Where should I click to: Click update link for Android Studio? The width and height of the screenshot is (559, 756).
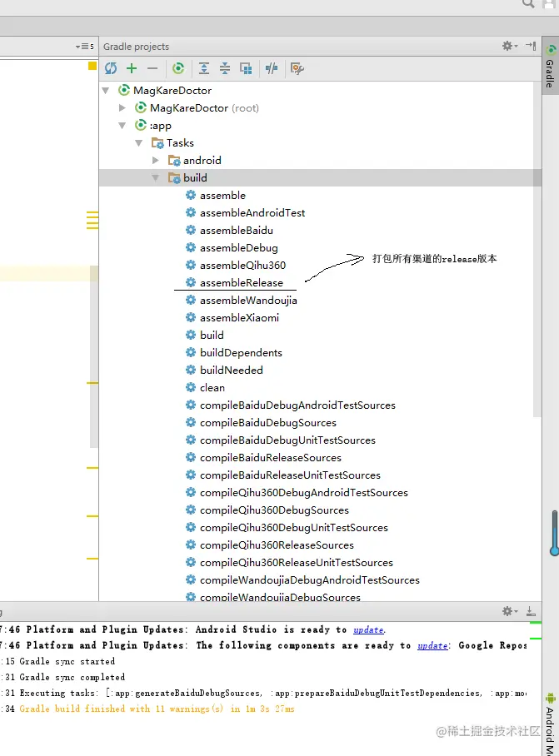pos(368,629)
